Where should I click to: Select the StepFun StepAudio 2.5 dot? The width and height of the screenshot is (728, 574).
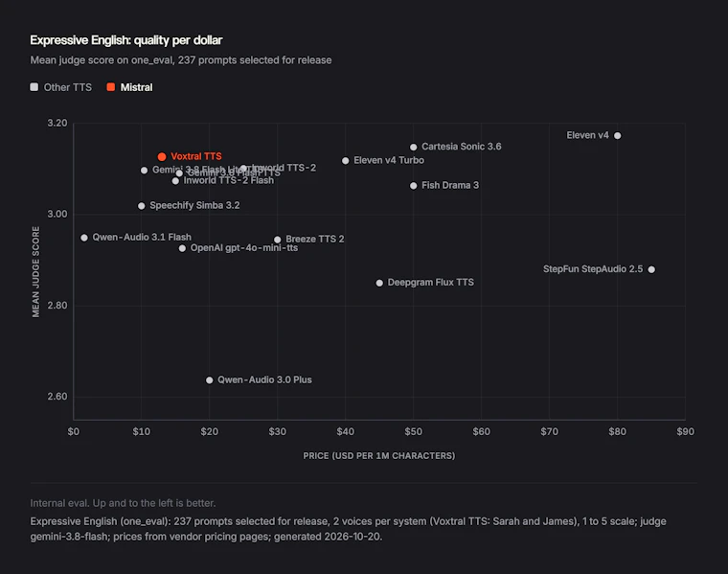pos(651,269)
